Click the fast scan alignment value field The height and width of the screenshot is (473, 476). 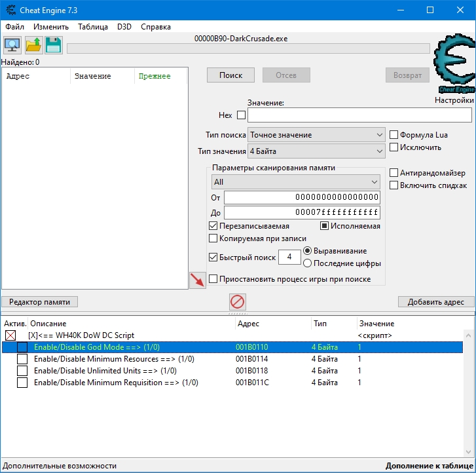coord(289,257)
